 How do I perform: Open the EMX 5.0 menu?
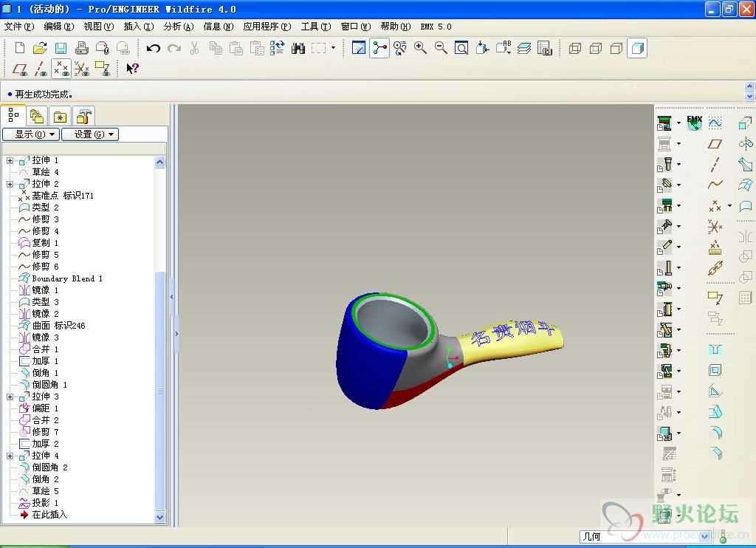(x=436, y=27)
